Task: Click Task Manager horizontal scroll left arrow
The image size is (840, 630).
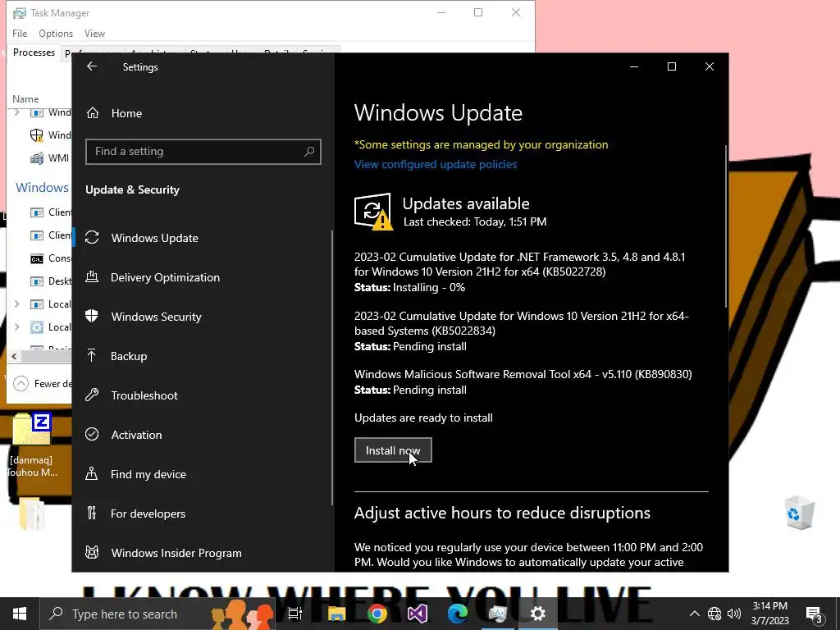Action: pos(14,356)
